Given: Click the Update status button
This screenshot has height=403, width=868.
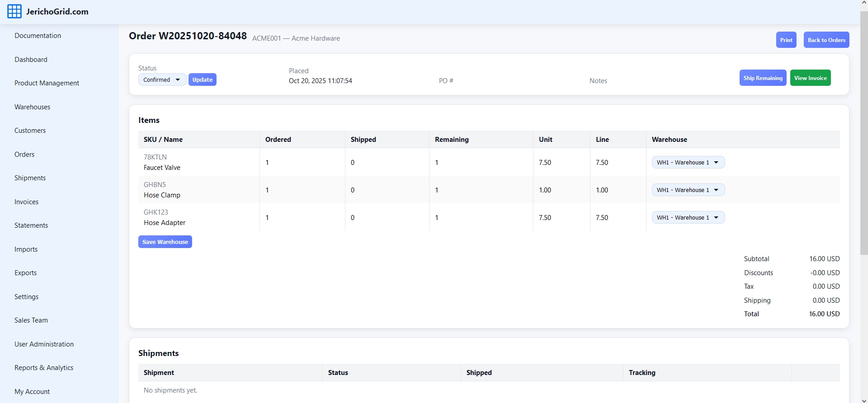Looking at the screenshot, I should (202, 80).
